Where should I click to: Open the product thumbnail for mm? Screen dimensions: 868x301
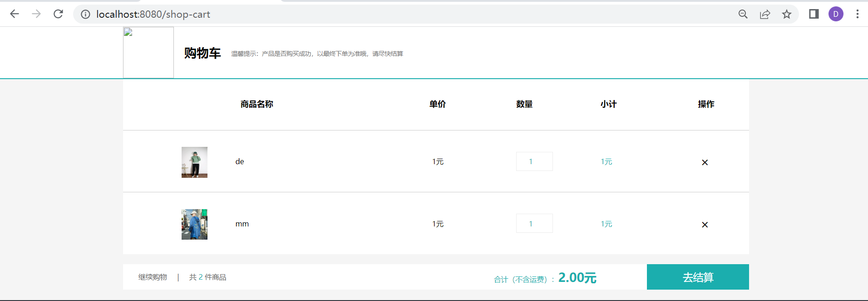pyautogui.click(x=194, y=224)
